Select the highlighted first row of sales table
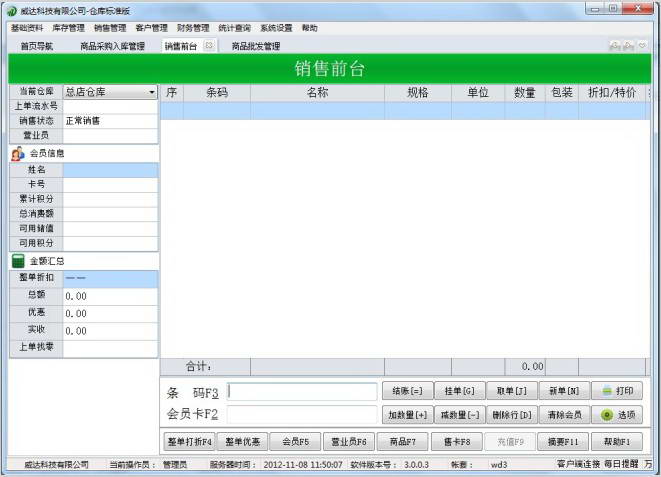This screenshot has height=477, width=661. [x=405, y=111]
